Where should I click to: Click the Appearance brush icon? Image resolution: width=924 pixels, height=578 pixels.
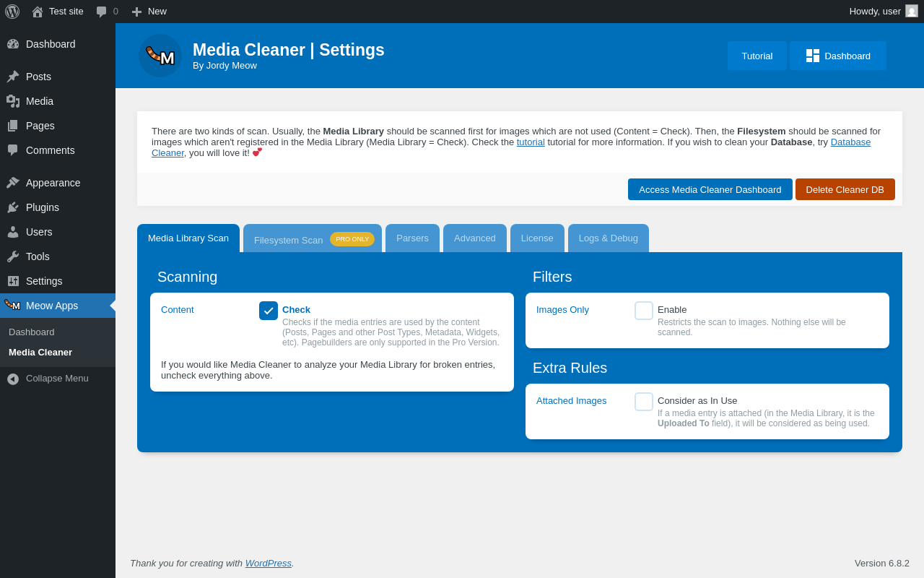tap(13, 183)
